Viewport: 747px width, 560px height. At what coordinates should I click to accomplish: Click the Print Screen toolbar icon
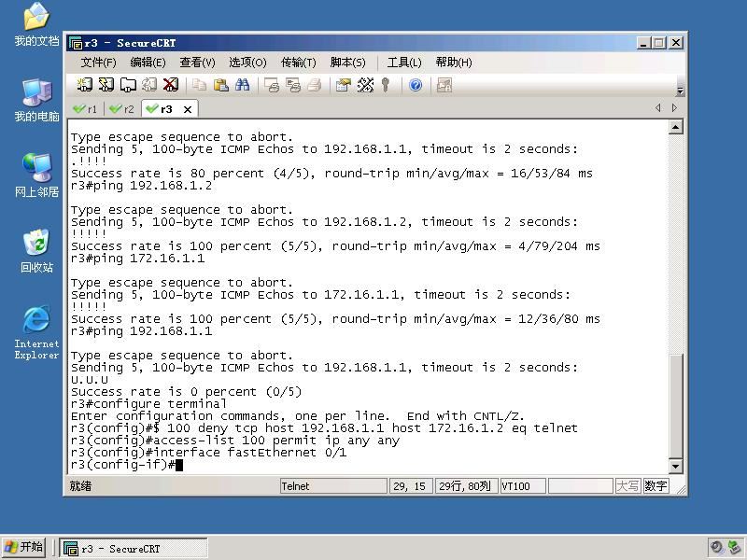(272, 85)
